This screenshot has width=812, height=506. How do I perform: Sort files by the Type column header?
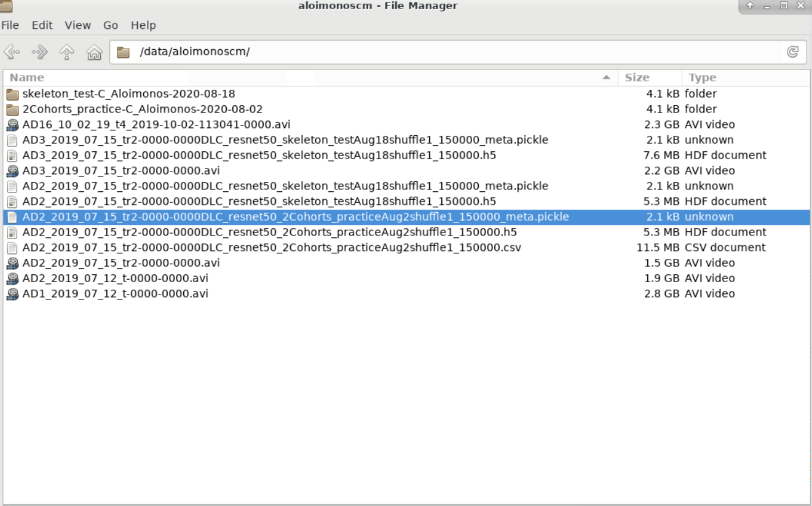click(703, 77)
